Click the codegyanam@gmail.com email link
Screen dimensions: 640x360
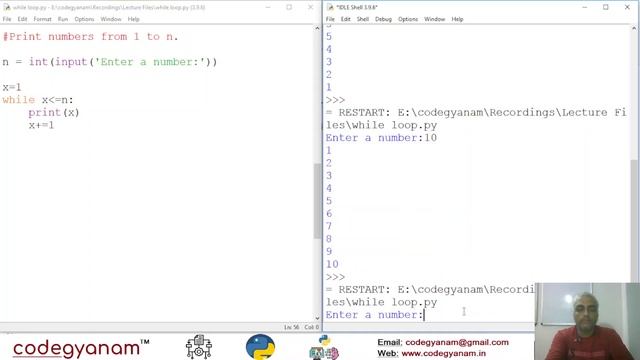(x=457, y=342)
